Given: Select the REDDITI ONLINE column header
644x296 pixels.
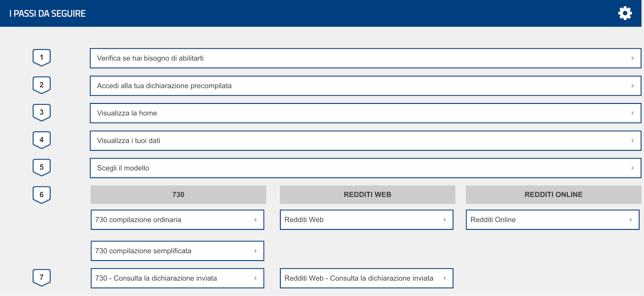Looking at the screenshot, I should [553, 195].
